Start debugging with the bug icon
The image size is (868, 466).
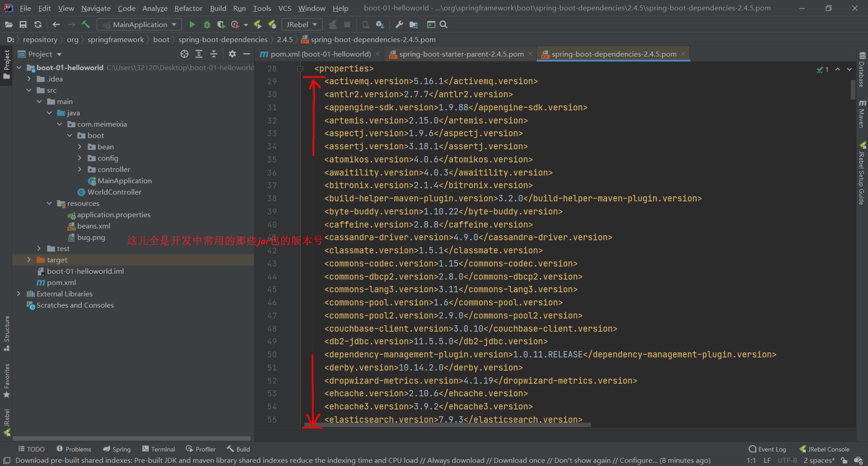point(207,24)
